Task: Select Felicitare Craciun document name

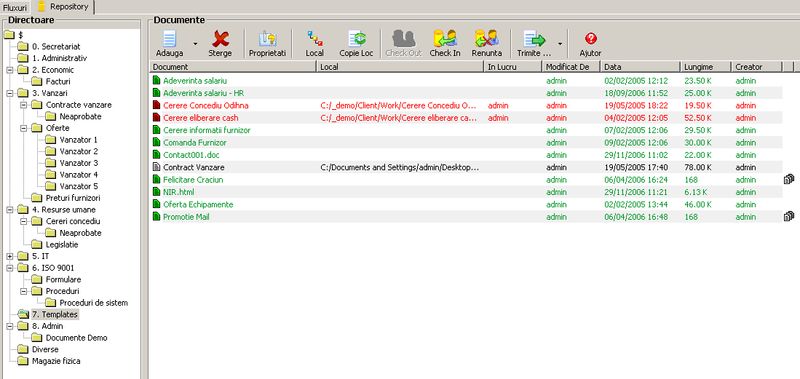Action: (193, 180)
